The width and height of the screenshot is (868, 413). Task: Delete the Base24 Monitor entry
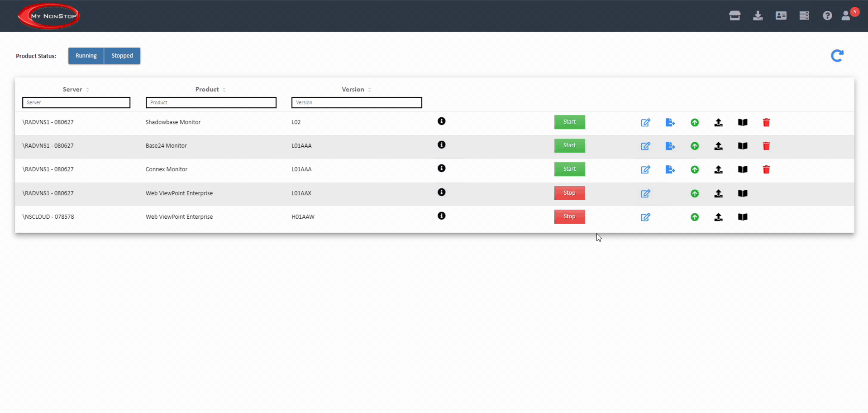766,146
